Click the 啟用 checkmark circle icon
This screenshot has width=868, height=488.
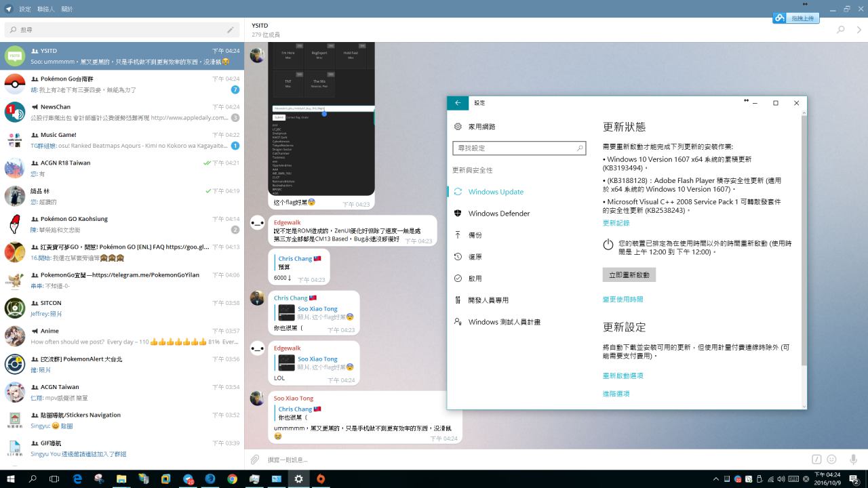coord(458,279)
